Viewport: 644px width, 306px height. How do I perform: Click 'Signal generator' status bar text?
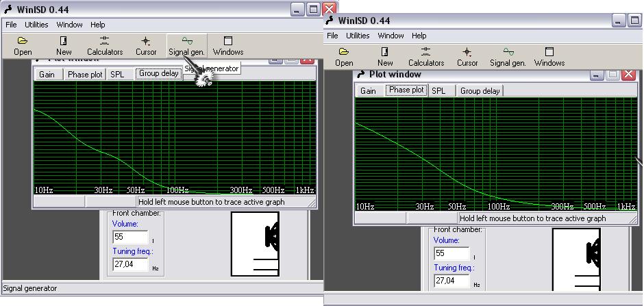coord(30,288)
